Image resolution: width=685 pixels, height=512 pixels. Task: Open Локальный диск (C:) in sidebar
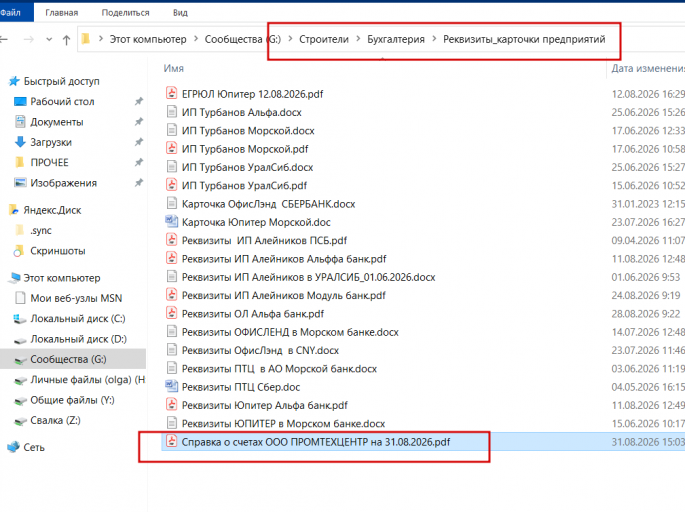point(78,319)
